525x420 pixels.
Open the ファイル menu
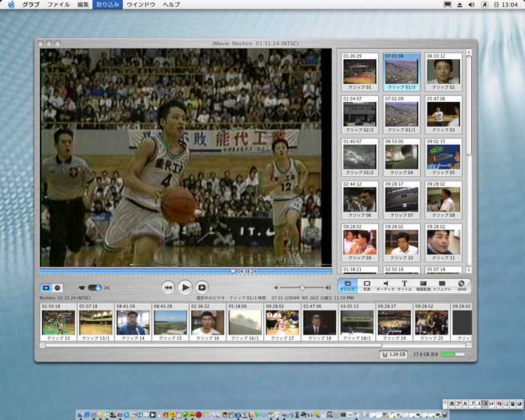coord(58,4)
